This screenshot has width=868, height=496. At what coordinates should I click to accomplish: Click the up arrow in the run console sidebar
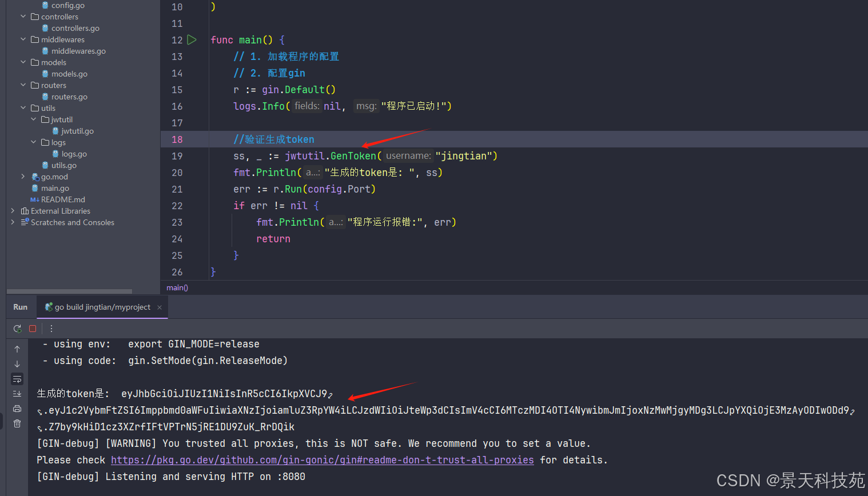pyautogui.click(x=17, y=349)
